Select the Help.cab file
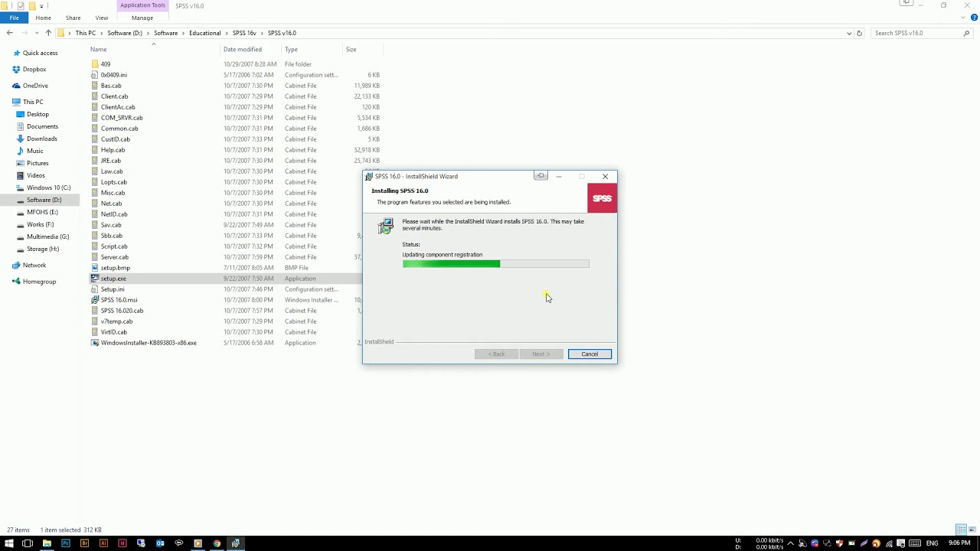The image size is (980, 551). click(113, 150)
